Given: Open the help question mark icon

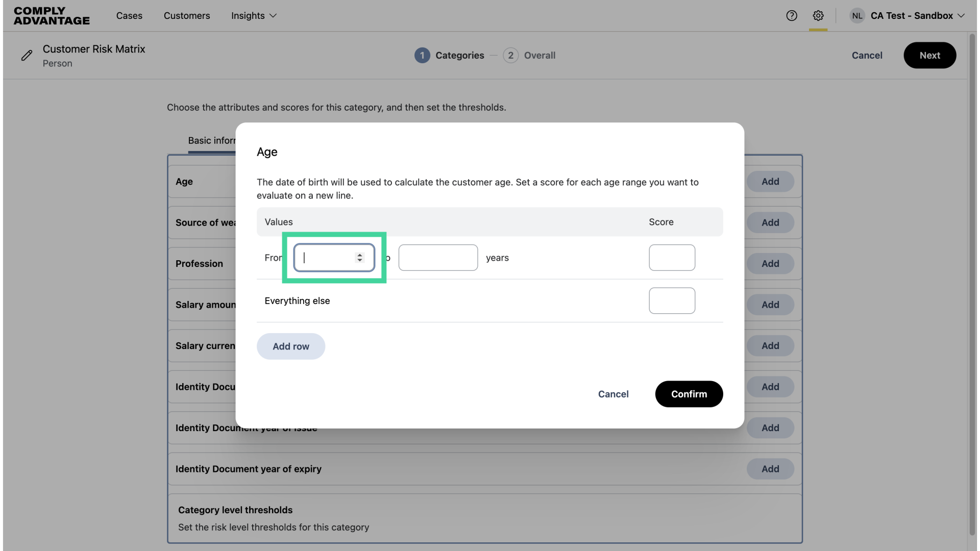Looking at the screenshot, I should 792,16.
